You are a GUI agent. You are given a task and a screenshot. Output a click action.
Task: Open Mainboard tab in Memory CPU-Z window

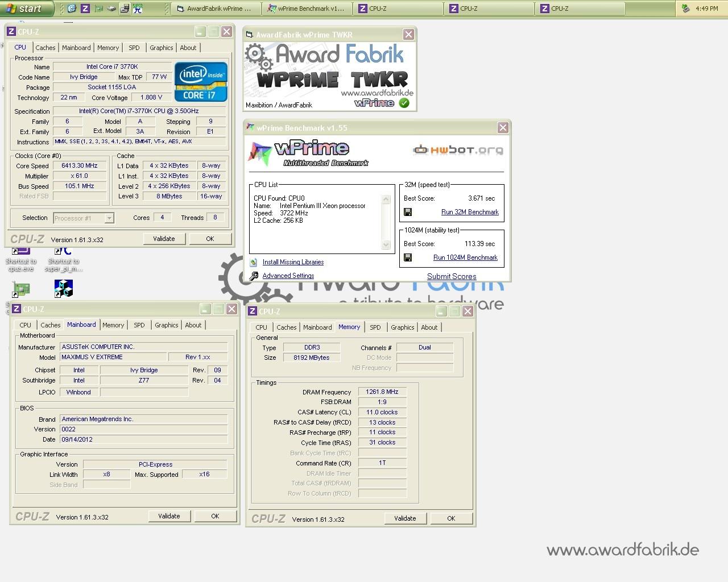point(317,327)
